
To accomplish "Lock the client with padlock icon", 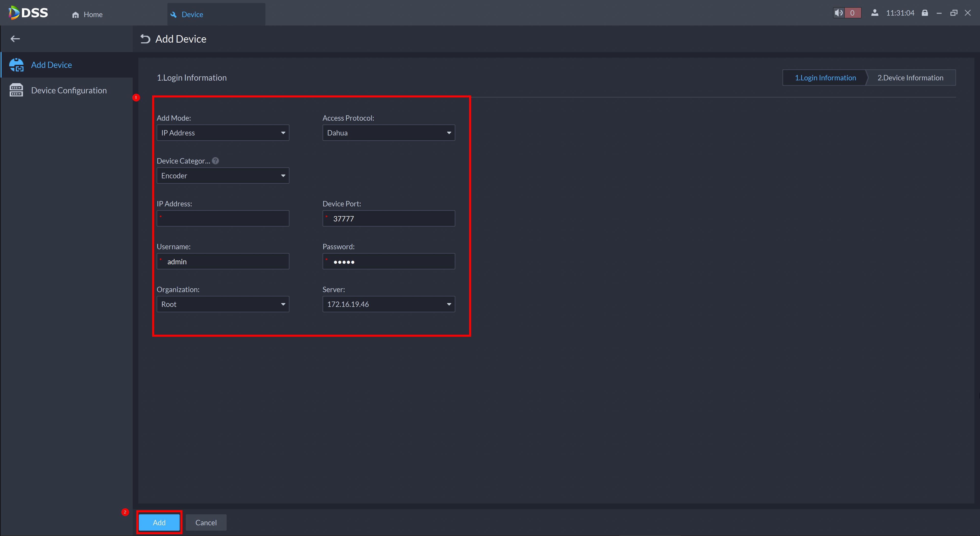I will point(925,13).
